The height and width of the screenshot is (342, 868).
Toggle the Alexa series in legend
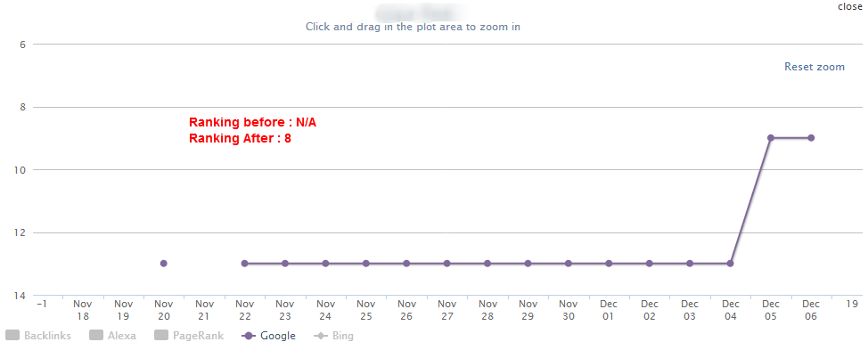112,336
